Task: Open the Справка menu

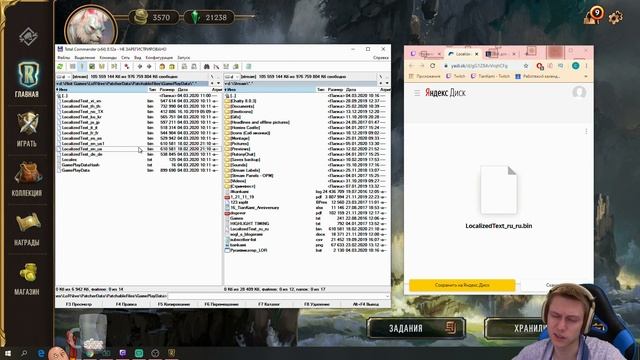Action: coord(381,58)
